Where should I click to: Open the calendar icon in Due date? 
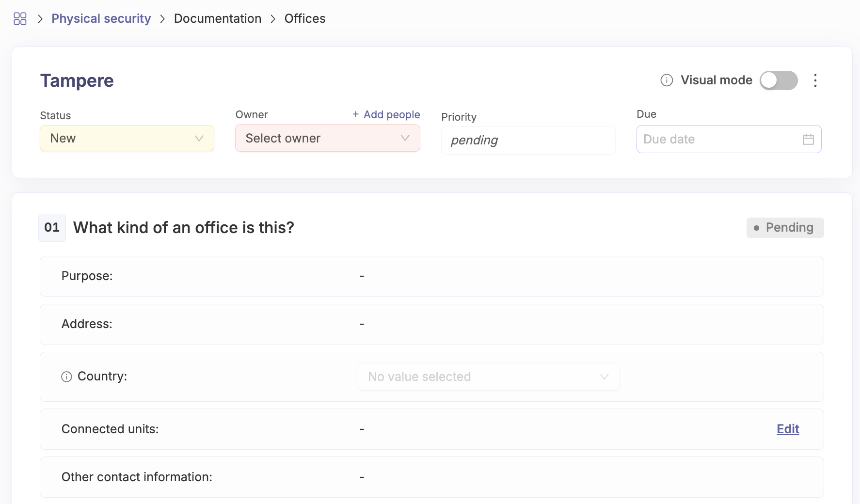pyautogui.click(x=808, y=140)
